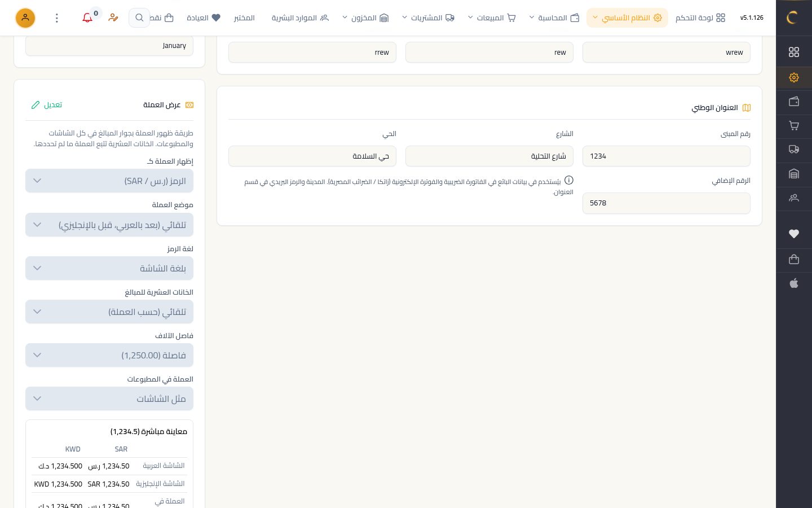Open the shopping cart sales icon in sidebar

(794, 126)
